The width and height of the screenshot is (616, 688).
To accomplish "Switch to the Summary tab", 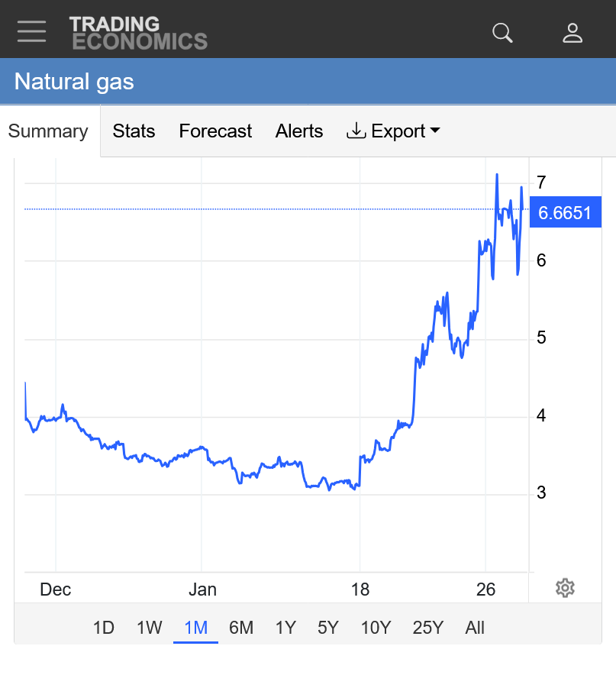I will (48, 131).
